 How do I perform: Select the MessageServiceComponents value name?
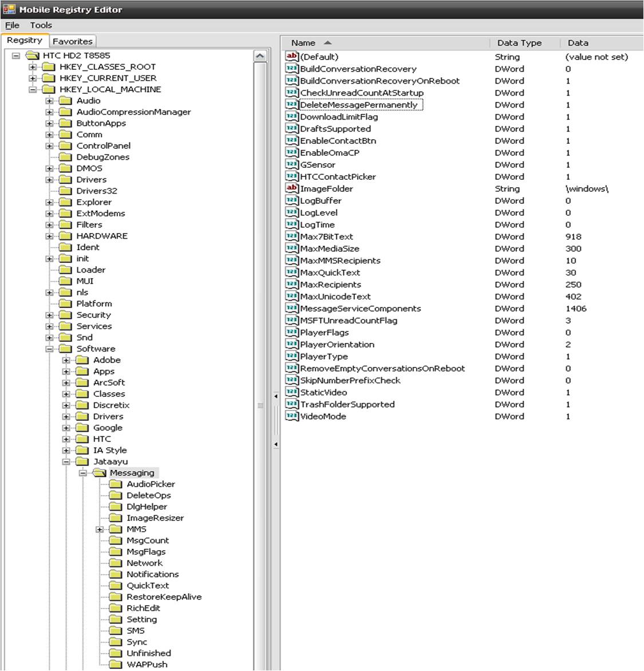pyautogui.click(x=360, y=308)
